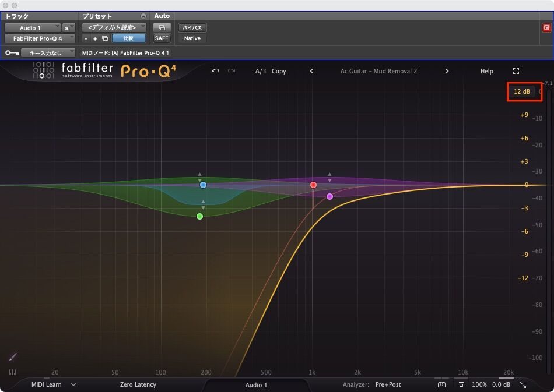The height and width of the screenshot is (392, 554).
Task: Click the MIDI Learn button
Action: [46, 384]
